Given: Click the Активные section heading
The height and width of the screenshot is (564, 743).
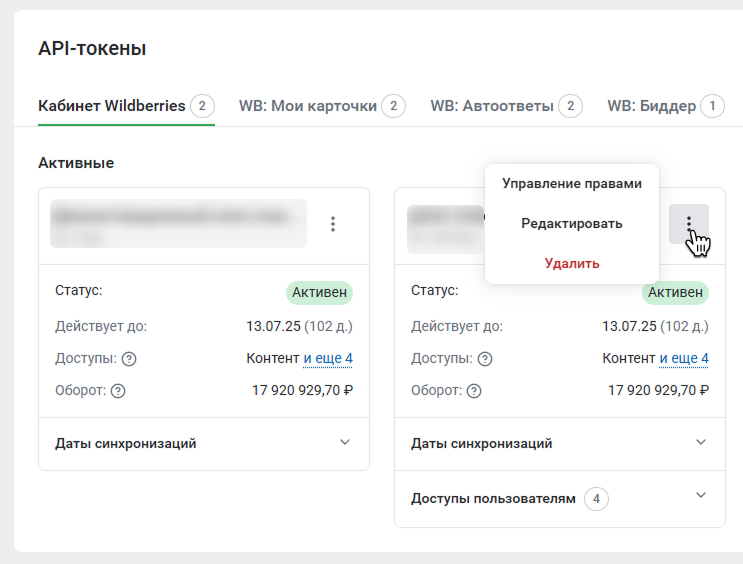Looking at the screenshot, I should [76, 163].
